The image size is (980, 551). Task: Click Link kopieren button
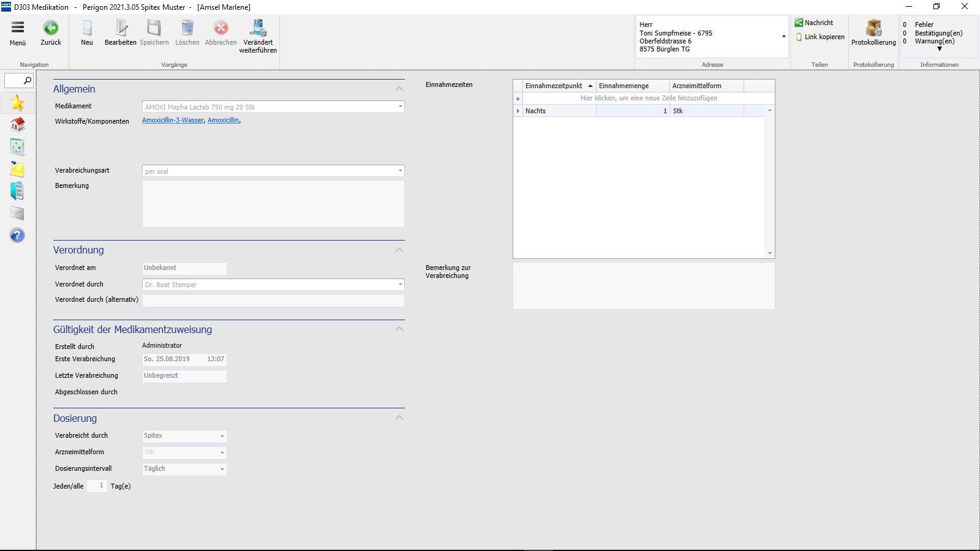(820, 37)
